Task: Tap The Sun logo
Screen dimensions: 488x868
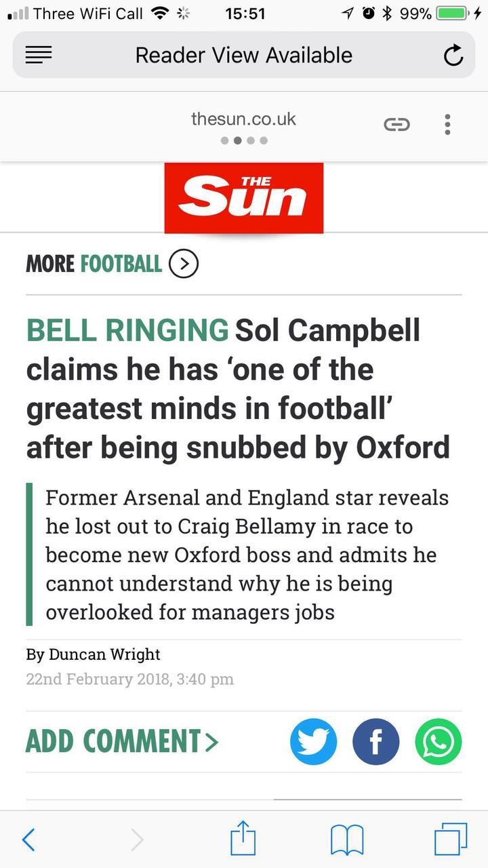Action: pyautogui.click(x=244, y=198)
